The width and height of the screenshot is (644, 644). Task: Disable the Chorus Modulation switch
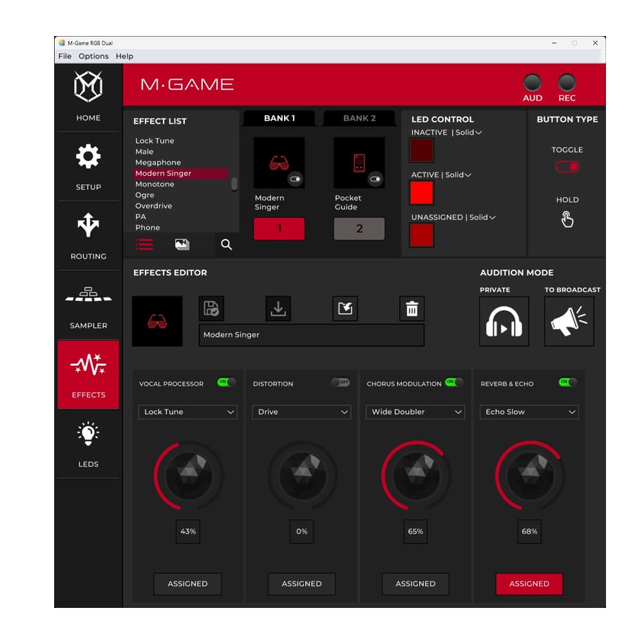(454, 382)
